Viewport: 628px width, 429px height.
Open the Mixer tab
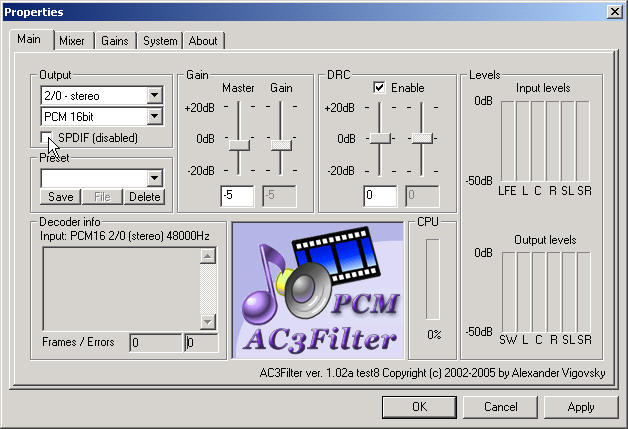click(74, 41)
